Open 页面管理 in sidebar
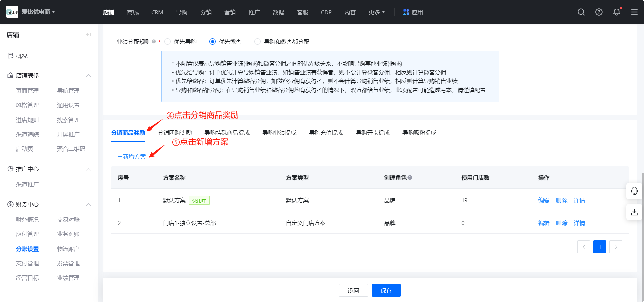 [x=27, y=91]
